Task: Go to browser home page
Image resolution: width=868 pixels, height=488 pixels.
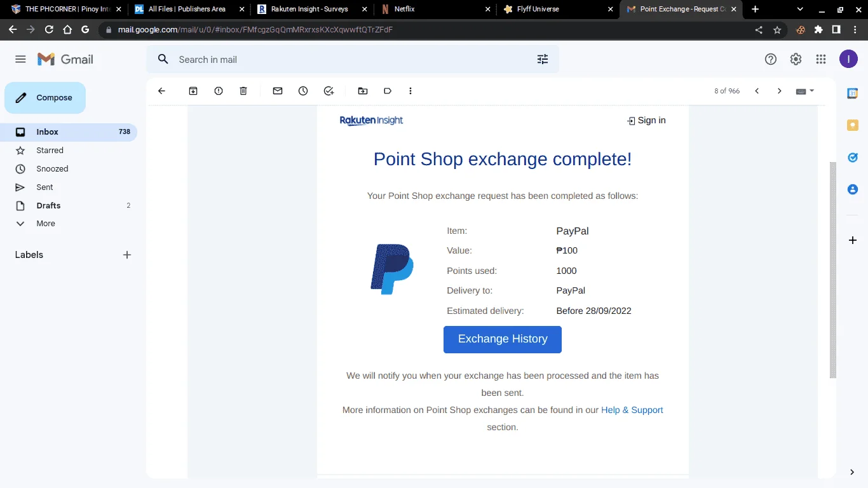Action: tap(67, 30)
